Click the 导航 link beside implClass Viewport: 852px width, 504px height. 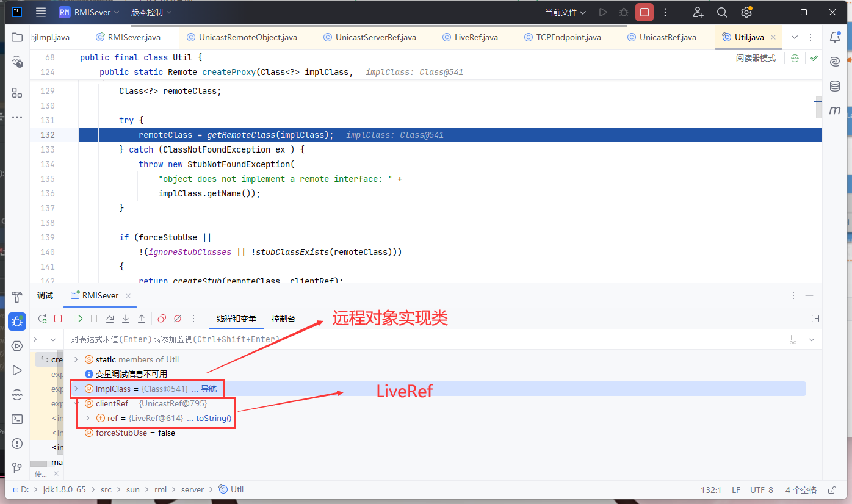(209, 389)
